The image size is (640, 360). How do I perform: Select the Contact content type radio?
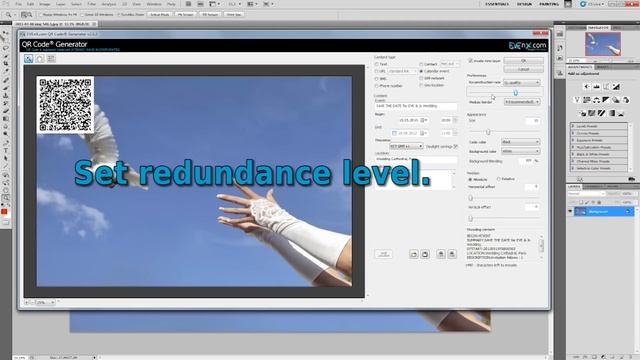(x=421, y=64)
